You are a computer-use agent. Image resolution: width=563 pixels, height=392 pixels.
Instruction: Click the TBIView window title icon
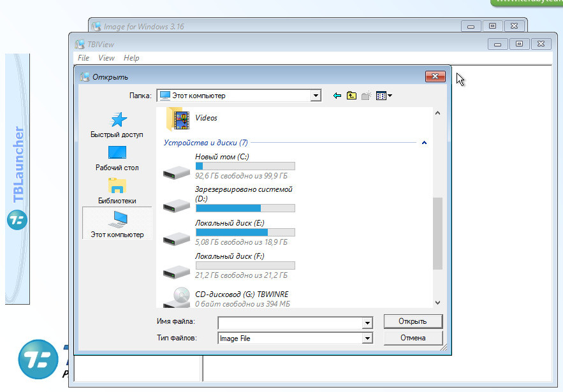tap(80, 44)
